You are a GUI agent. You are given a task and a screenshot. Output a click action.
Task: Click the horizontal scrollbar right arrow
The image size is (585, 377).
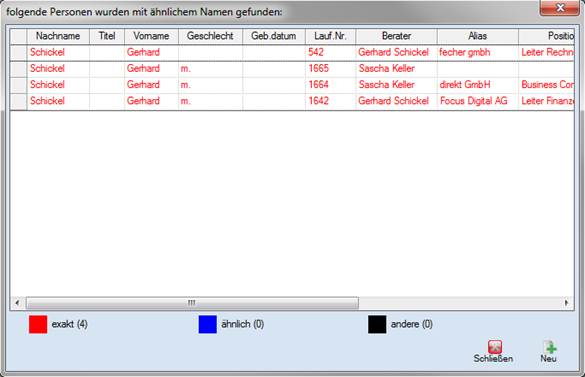(567, 303)
